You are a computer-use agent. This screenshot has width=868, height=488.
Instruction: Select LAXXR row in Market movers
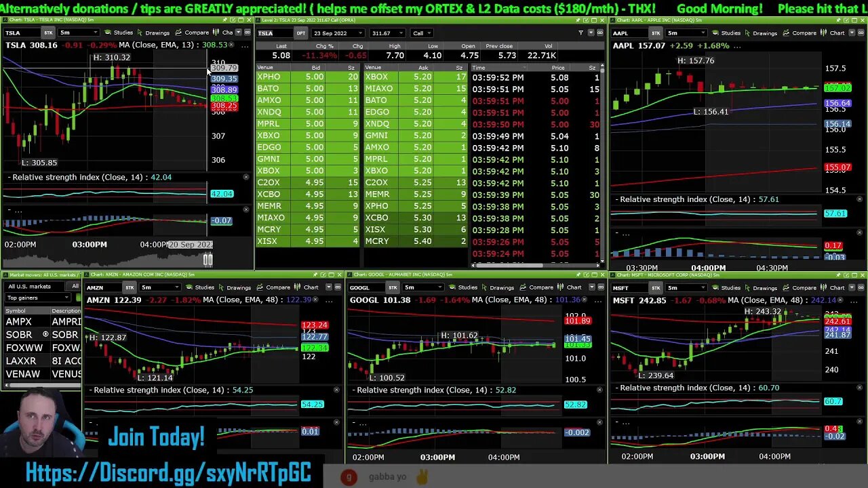(43, 361)
